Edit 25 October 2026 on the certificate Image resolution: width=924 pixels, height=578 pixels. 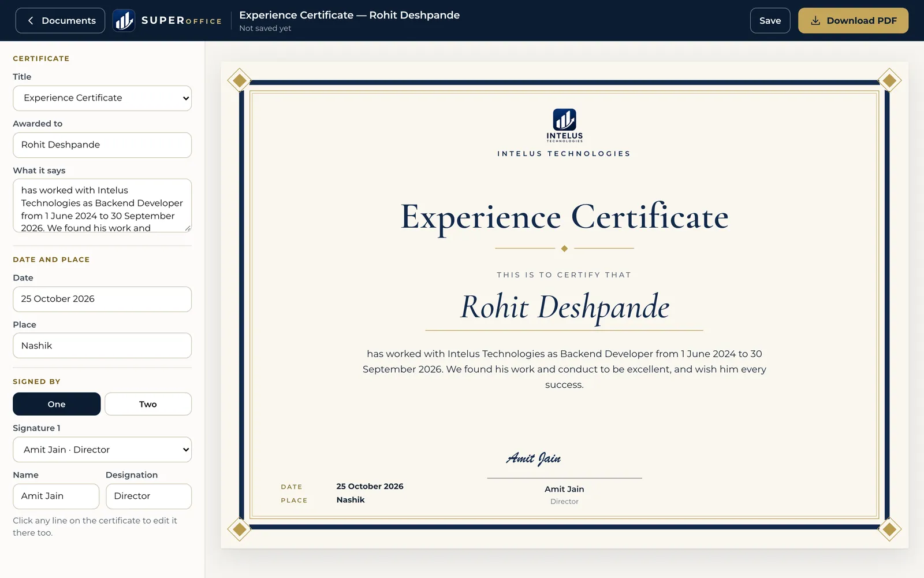[x=370, y=487]
